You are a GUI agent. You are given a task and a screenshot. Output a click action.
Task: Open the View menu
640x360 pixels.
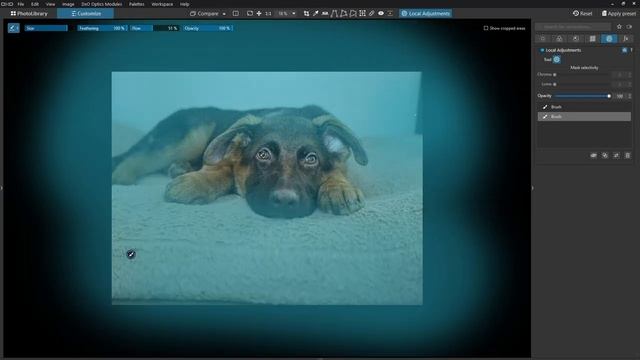(50, 4)
